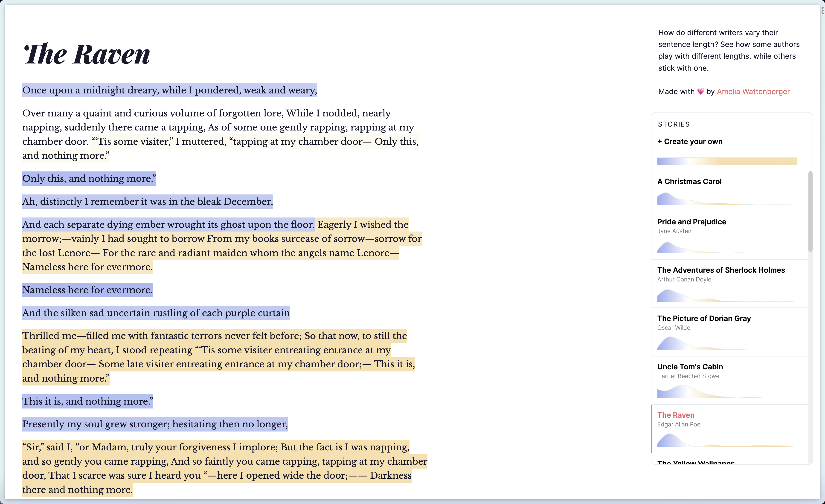Click the A Christmas Carol distribution chart
Image resolution: width=825 pixels, height=504 pixels.
[x=725, y=198]
